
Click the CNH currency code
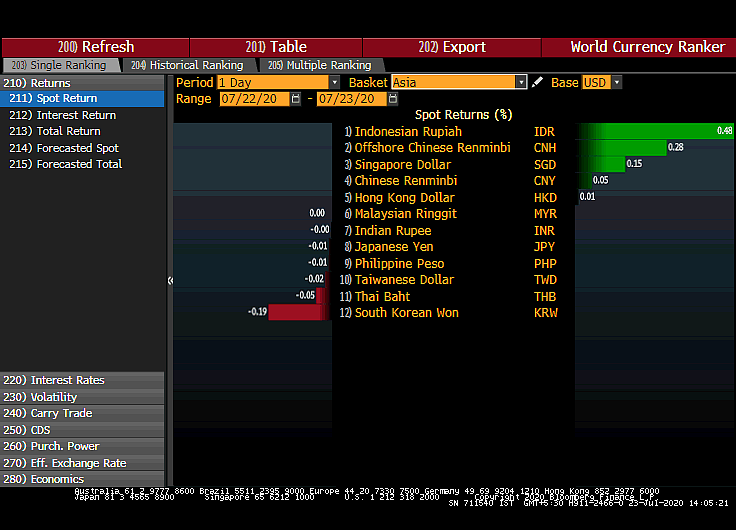pos(544,147)
